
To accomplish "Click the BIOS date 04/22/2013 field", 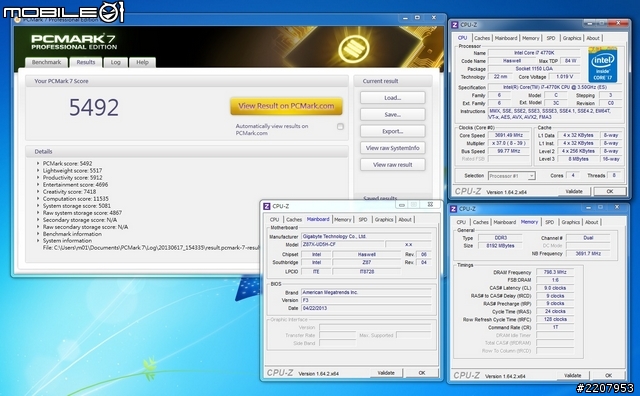I will [366, 308].
